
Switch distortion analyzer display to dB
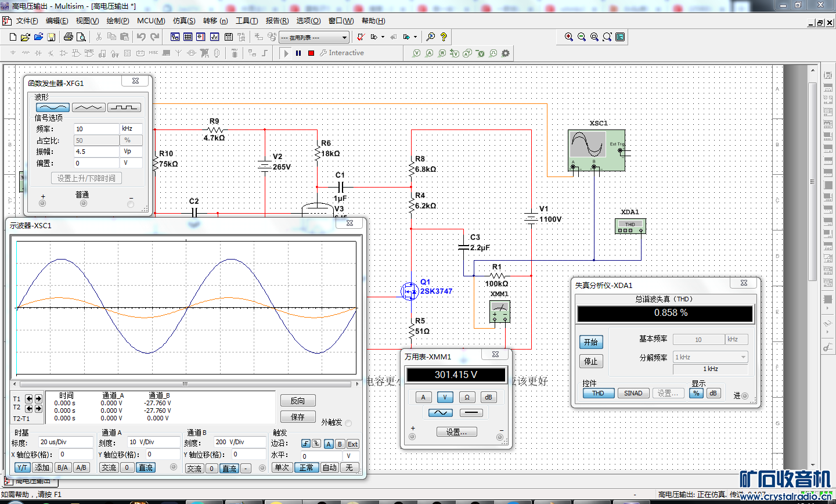point(713,393)
